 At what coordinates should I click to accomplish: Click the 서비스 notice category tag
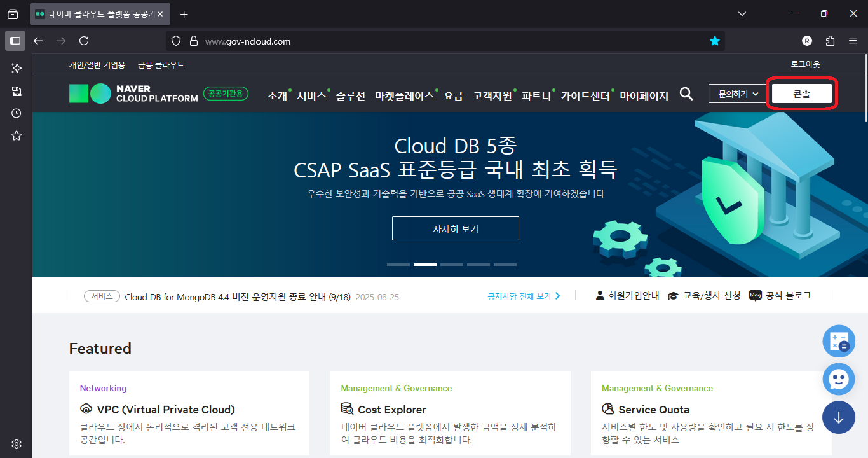click(x=102, y=296)
